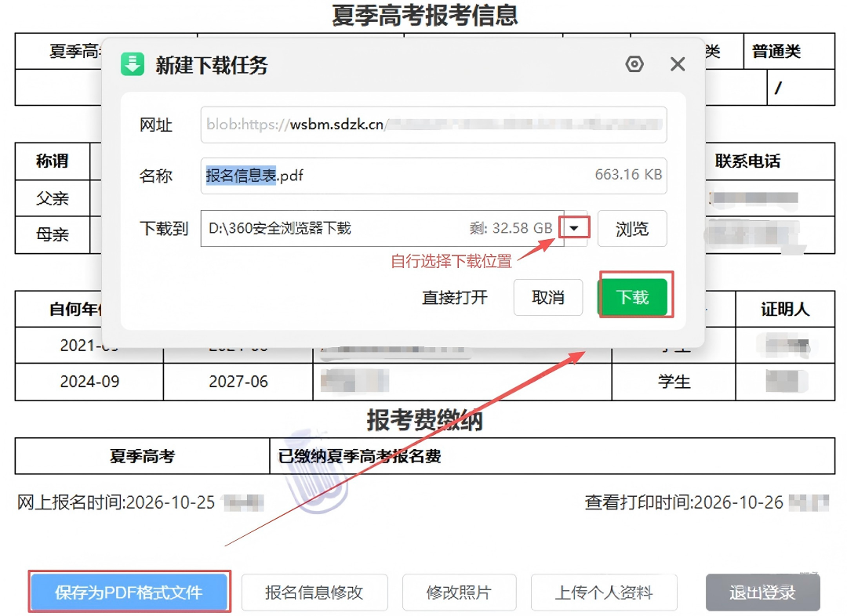Screen dimensions: 847x616
Task: Click the 联系电话 column header
Action: [x=747, y=161]
